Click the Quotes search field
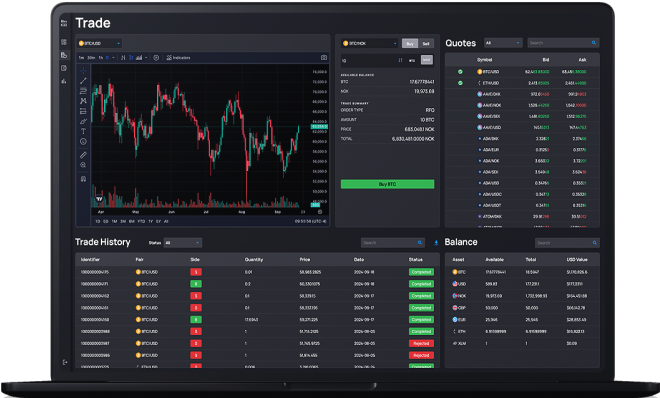The width and height of the screenshot is (660, 398). click(563, 43)
